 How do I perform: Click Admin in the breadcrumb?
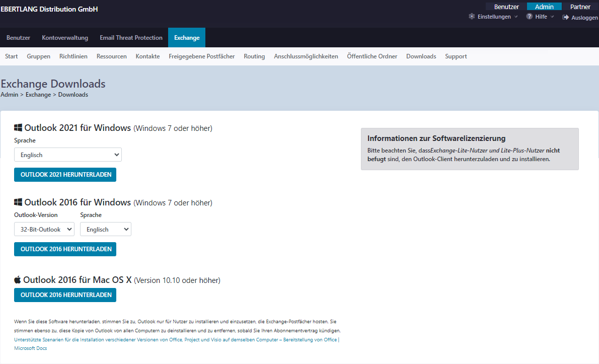pos(10,94)
